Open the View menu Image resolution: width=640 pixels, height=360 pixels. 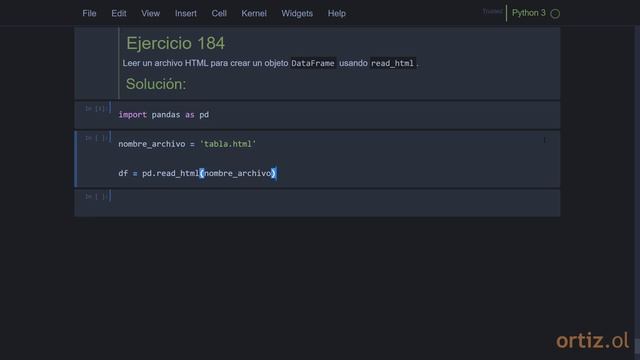150,13
